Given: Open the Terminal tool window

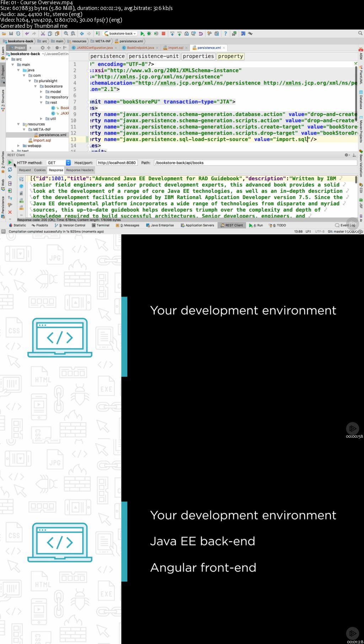Looking at the screenshot, I should [101, 225].
